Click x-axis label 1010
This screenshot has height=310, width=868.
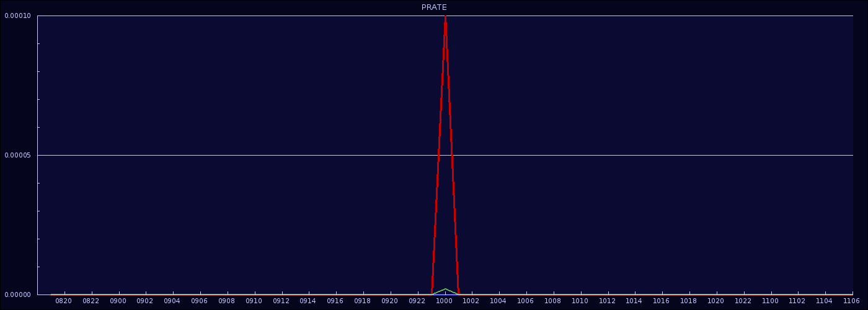pos(580,301)
